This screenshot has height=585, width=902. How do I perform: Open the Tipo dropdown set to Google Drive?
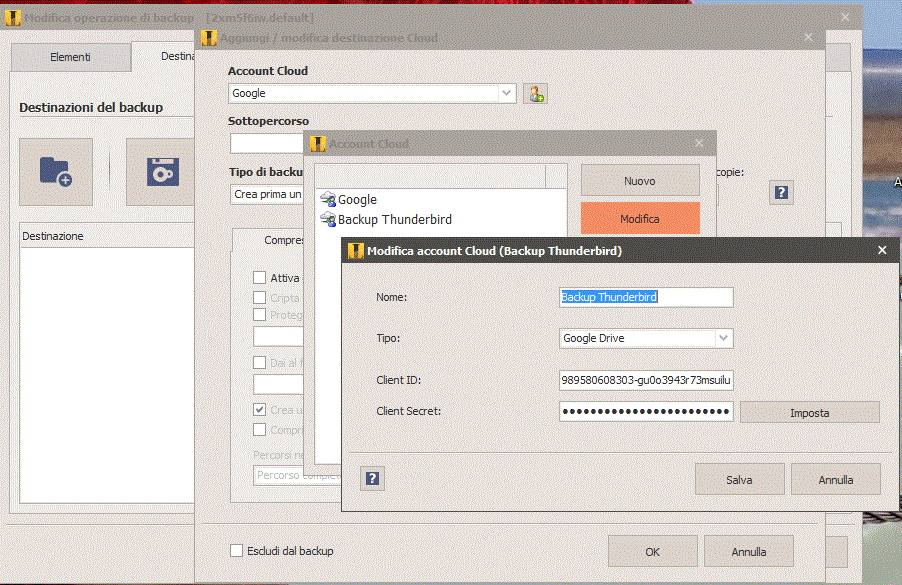tap(724, 338)
